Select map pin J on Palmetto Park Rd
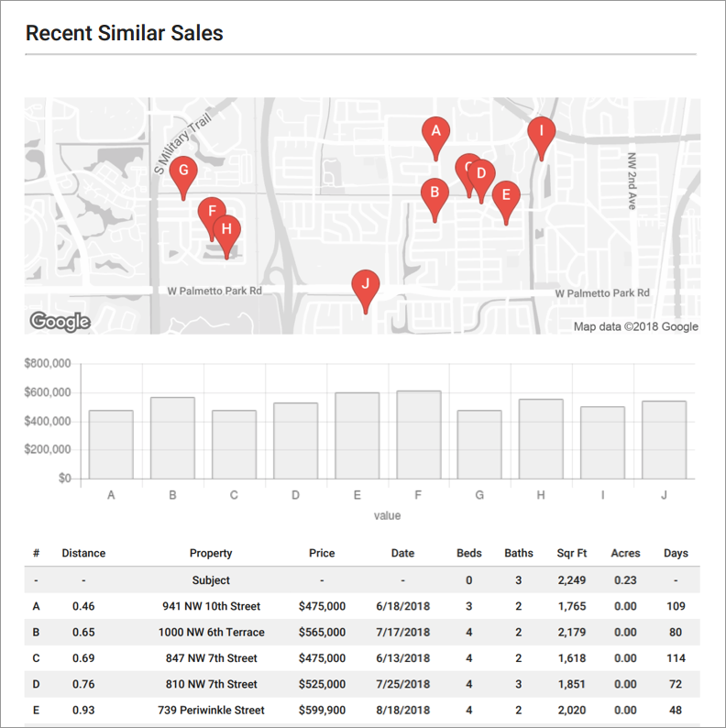The height and width of the screenshot is (728, 726). [366, 285]
